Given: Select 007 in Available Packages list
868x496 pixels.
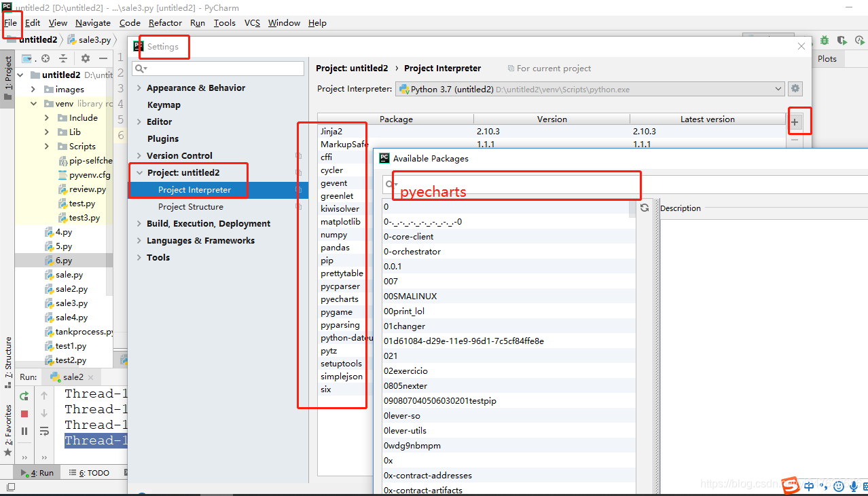Looking at the screenshot, I should tap(509, 282).
